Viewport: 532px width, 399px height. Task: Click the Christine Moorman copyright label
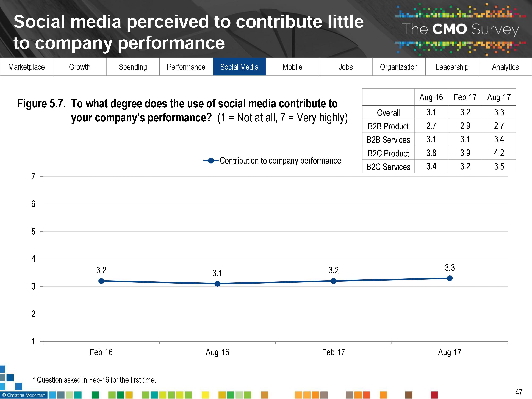(x=24, y=395)
